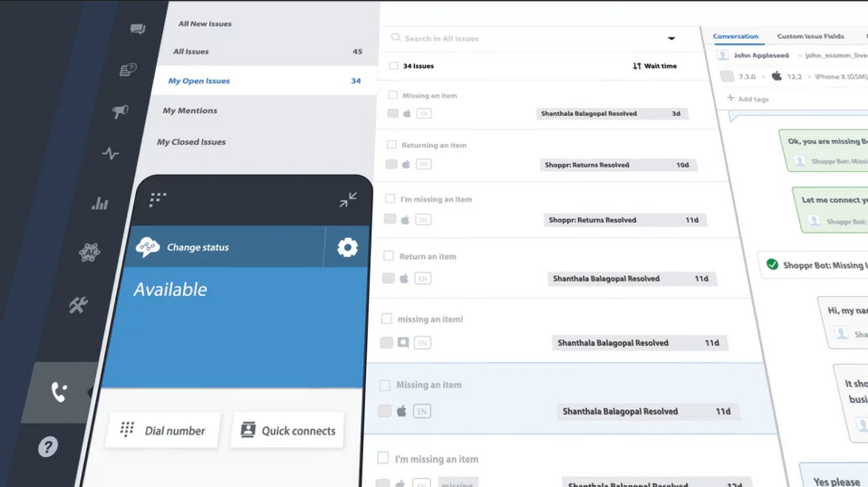The width and height of the screenshot is (868, 487).
Task: Click the John Appleseed name
Action: [761, 55]
